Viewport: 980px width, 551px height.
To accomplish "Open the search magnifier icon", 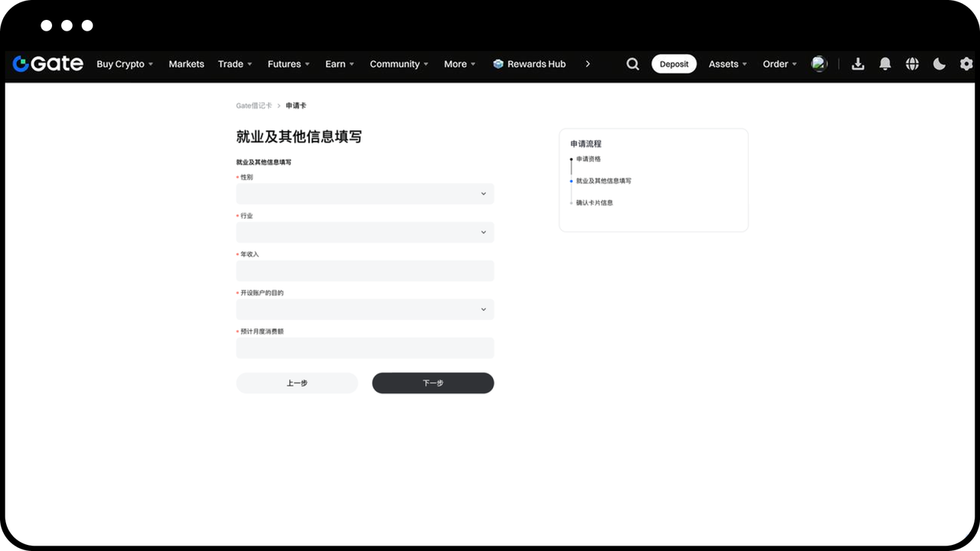I will [x=632, y=64].
